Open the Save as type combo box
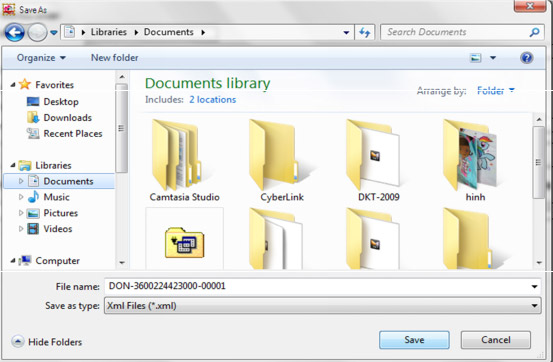This screenshot has height=362, width=553. [322, 306]
